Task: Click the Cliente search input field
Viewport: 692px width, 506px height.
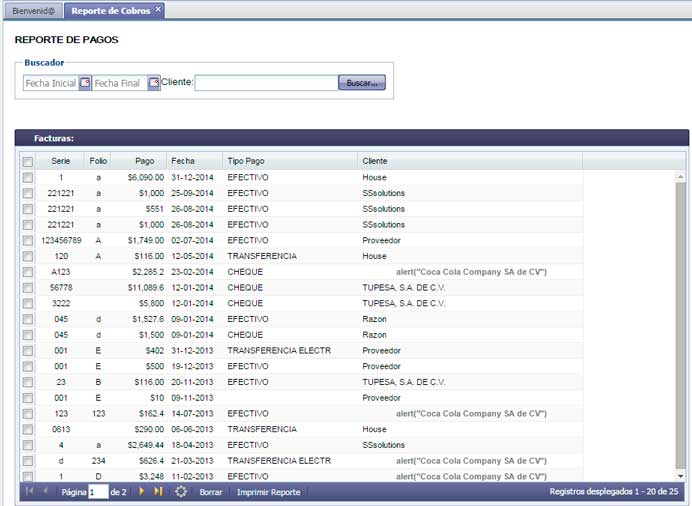Action: pos(266,83)
